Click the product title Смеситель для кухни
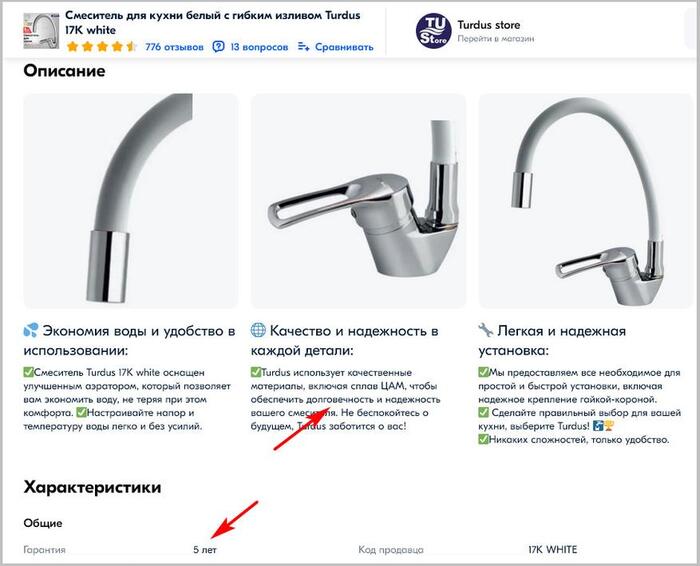Image resolution: width=700 pixels, height=566 pixels. click(212, 22)
